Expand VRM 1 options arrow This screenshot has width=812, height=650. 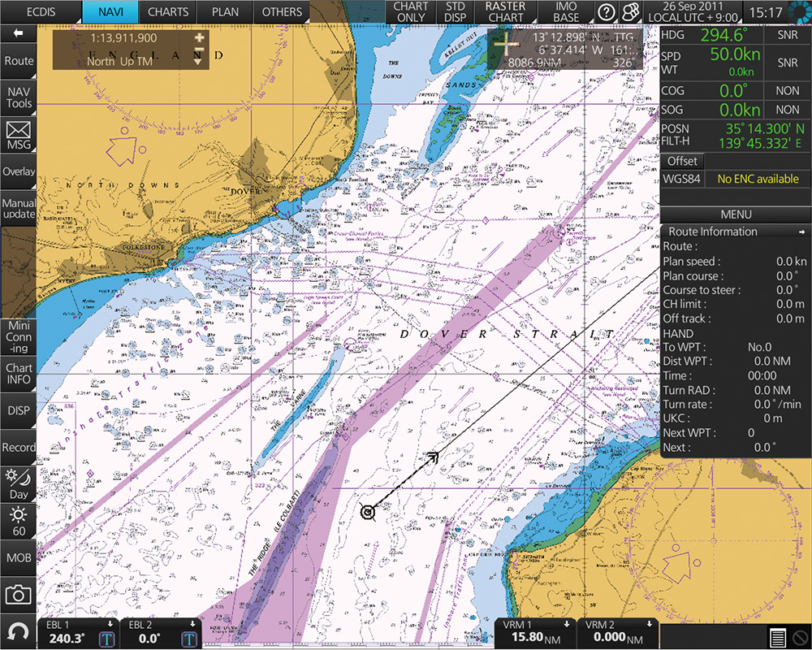tap(567, 624)
